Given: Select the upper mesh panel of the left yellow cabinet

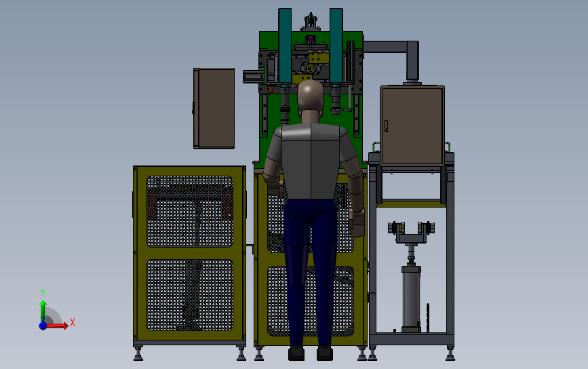Looking at the screenshot, I should [190, 211].
